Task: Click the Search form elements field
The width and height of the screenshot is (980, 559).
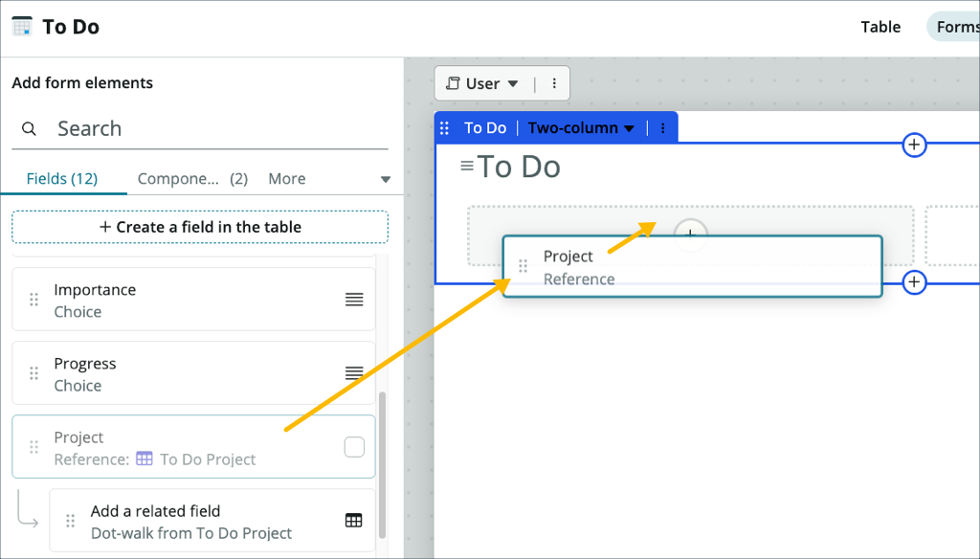Action: click(x=211, y=129)
